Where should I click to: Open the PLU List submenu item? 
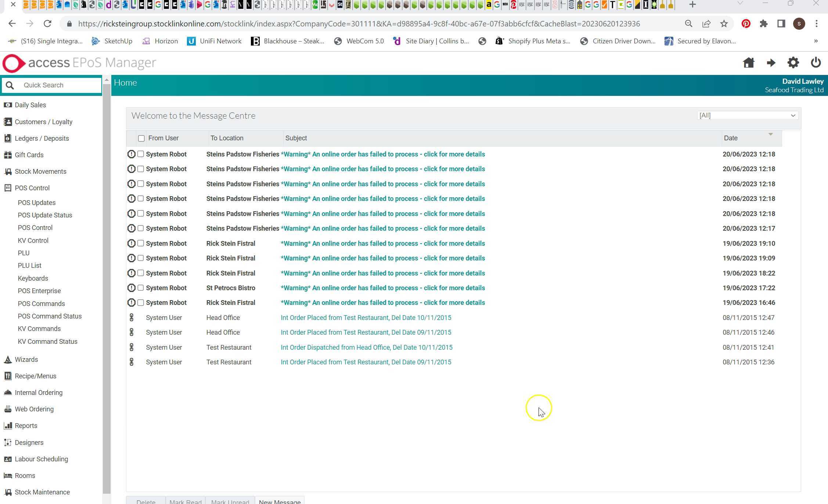[x=29, y=266]
